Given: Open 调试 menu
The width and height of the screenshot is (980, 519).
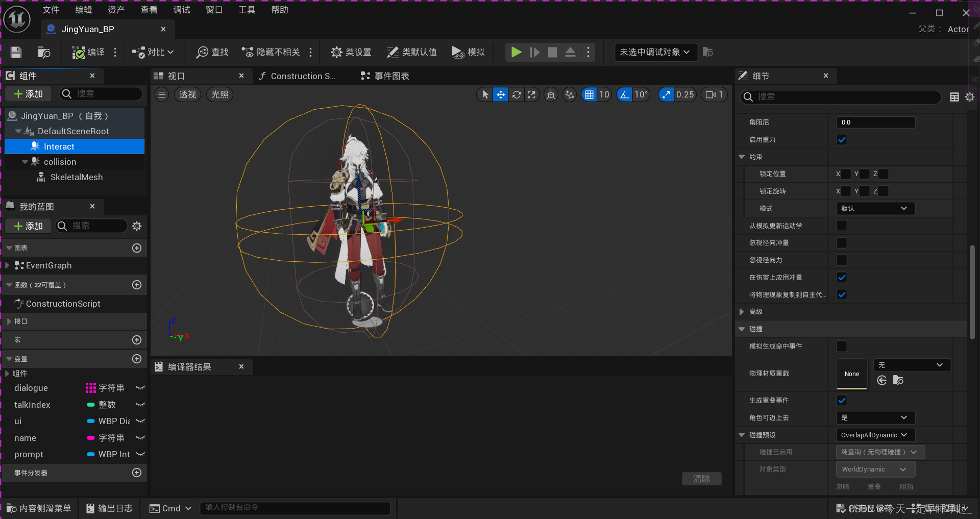Looking at the screenshot, I should tap(182, 10).
